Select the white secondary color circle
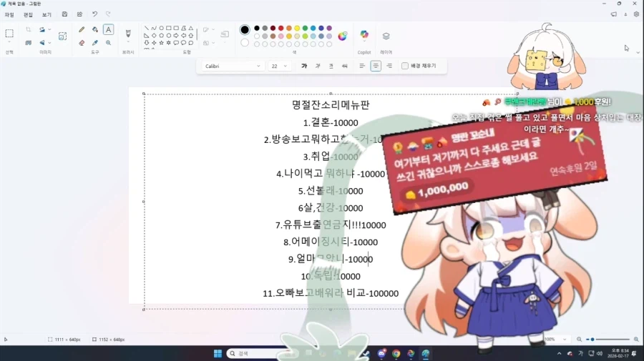 [x=245, y=43]
